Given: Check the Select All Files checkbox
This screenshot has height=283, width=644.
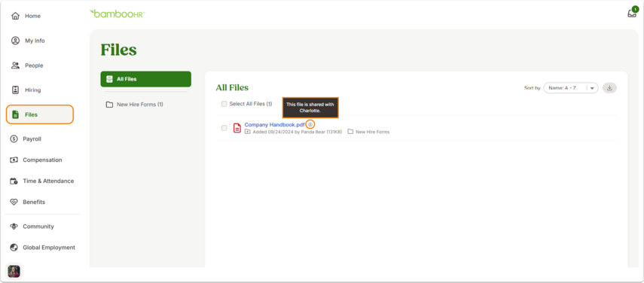Looking at the screenshot, I should coord(224,104).
